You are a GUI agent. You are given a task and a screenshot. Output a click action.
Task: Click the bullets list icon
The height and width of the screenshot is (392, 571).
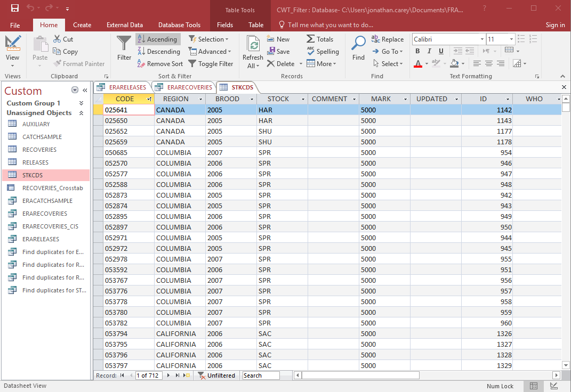point(521,39)
